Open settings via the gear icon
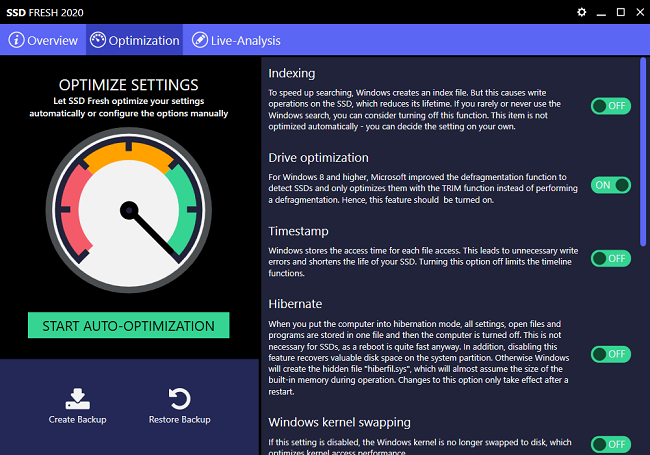 coord(582,12)
